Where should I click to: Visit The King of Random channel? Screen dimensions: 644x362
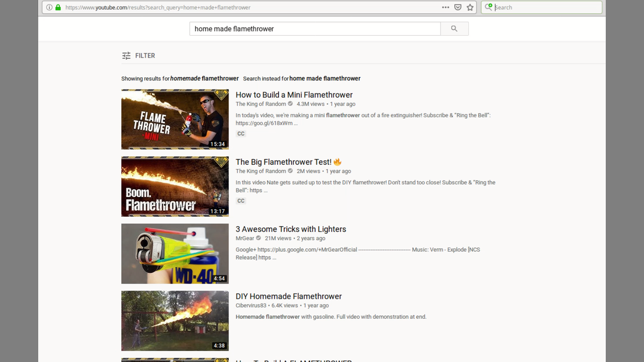[261, 104]
